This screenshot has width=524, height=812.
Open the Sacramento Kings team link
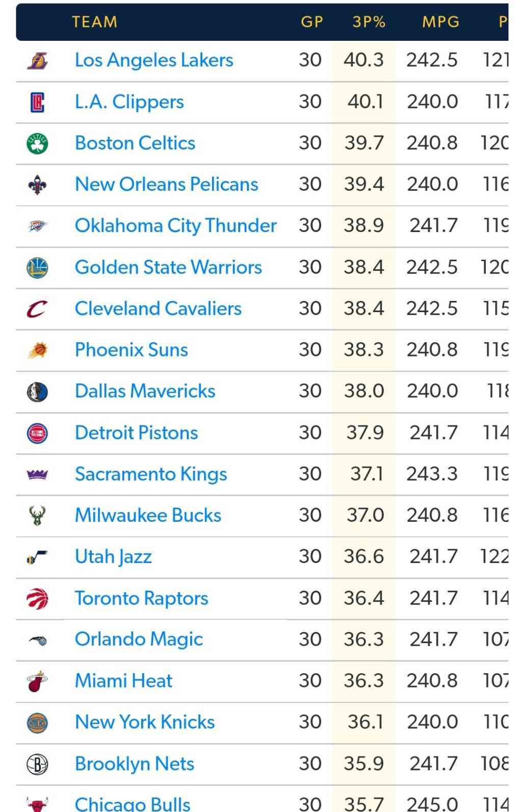pos(151,474)
